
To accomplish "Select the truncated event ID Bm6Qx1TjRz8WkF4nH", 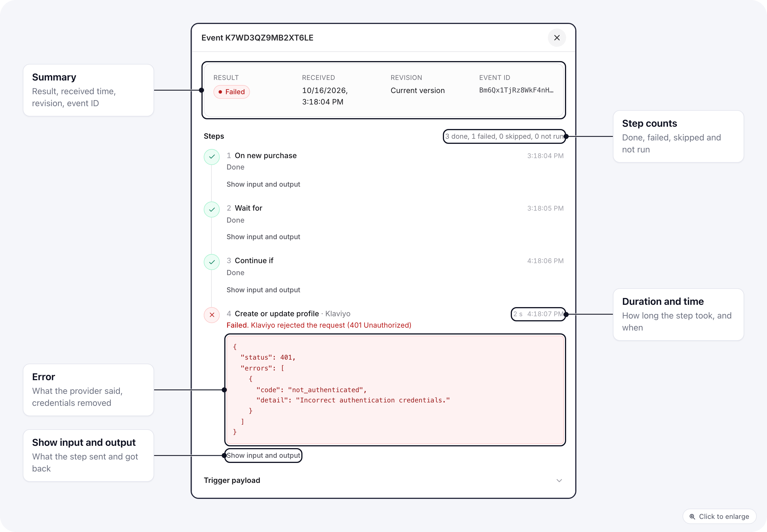I will [x=516, y=90].
